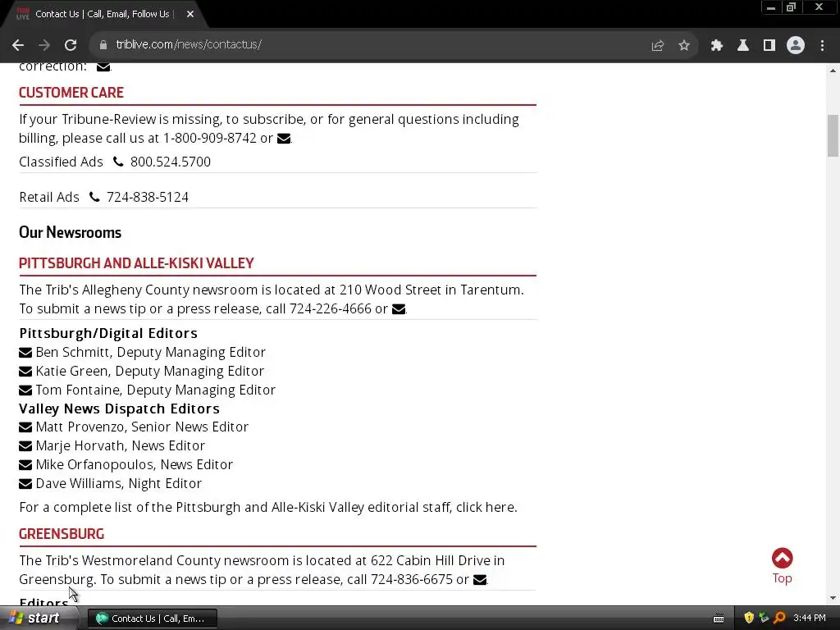
Task: Click Retail Ads number 724-838-5124
Action: [148, 197]
